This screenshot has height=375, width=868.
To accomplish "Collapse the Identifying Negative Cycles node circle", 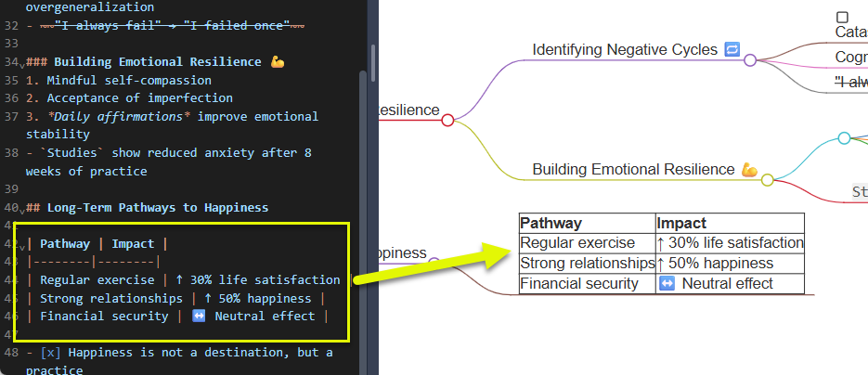I will (x=750, y=60).
